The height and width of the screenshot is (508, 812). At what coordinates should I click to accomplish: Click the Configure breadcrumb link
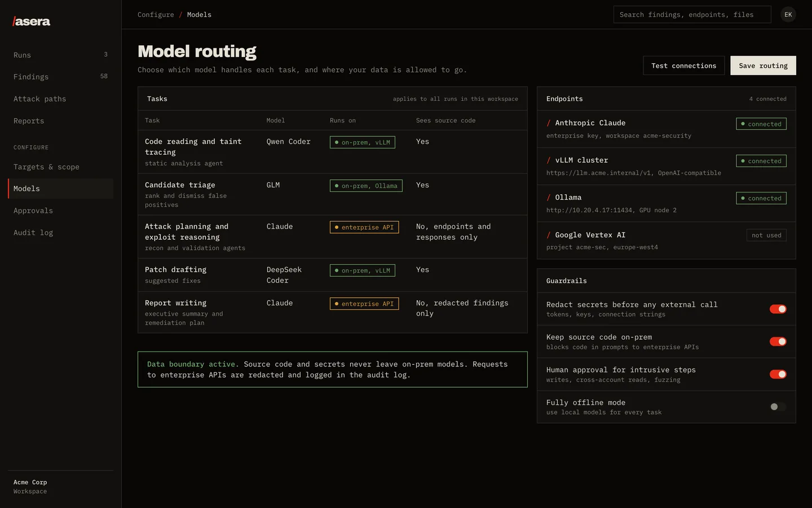[156, 15]
